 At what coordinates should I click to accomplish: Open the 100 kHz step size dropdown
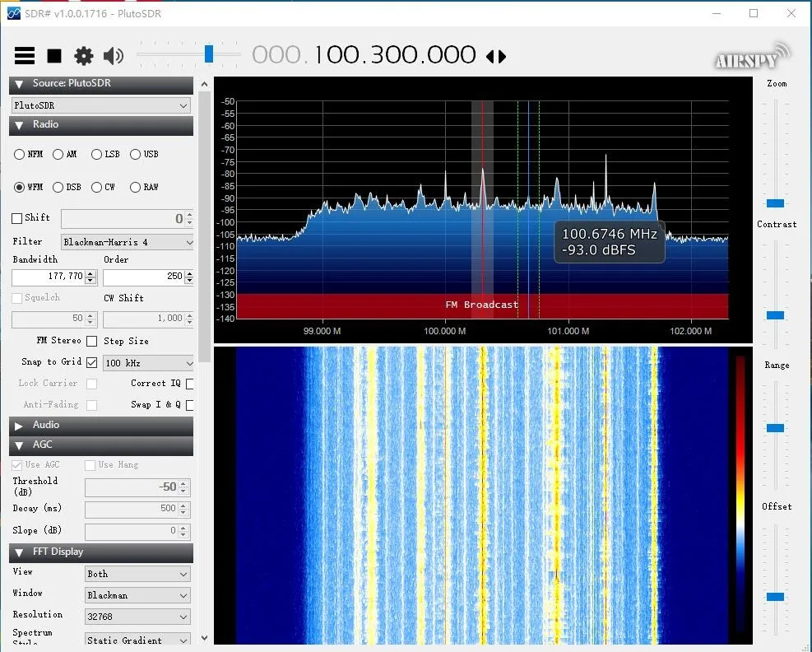[x=148, y=363]
